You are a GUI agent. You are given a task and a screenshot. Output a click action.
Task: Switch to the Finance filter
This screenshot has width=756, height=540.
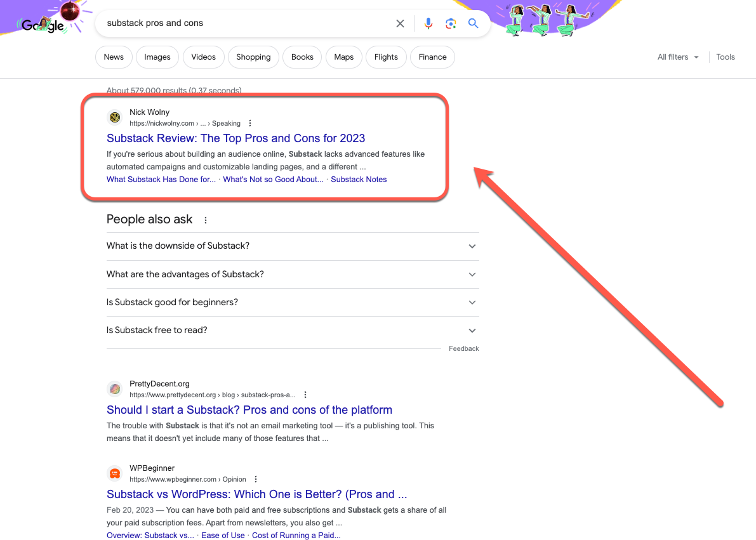432,57
